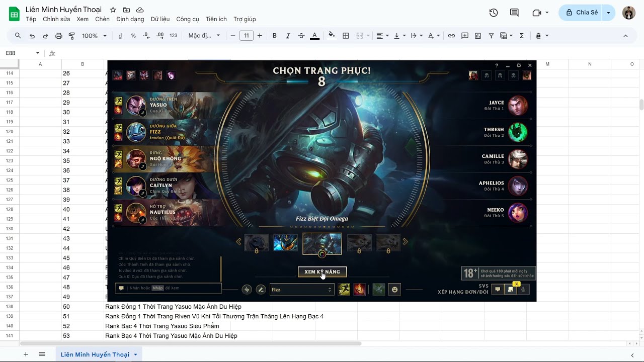Click the font size field
644x362 pixels.
(x=247, y=36)
